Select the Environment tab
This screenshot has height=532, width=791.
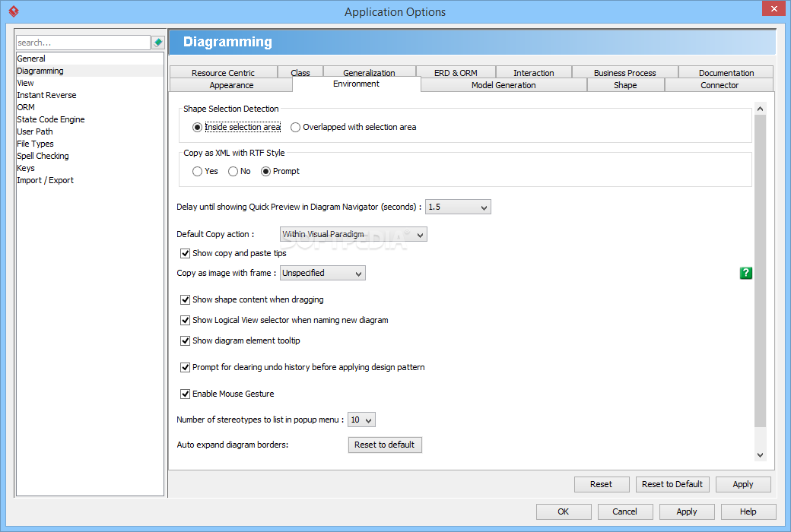(356, 84)
